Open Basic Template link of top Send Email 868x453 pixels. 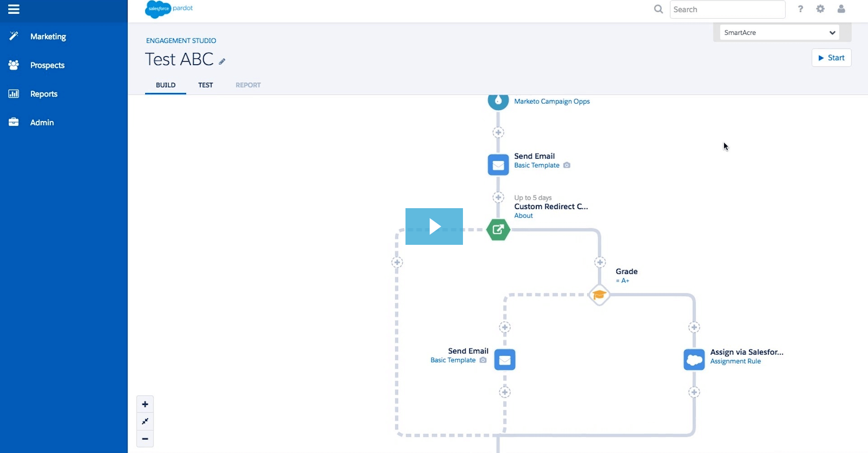[537, 166]
